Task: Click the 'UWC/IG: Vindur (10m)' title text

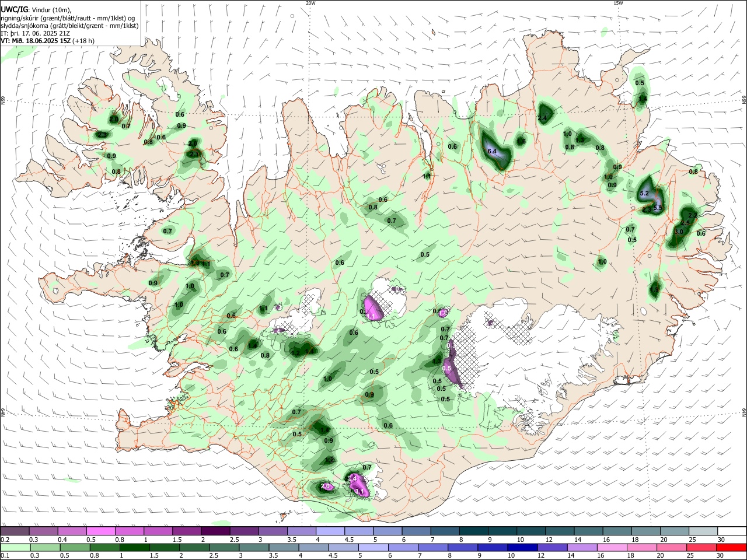Action: tap(36, 9)
